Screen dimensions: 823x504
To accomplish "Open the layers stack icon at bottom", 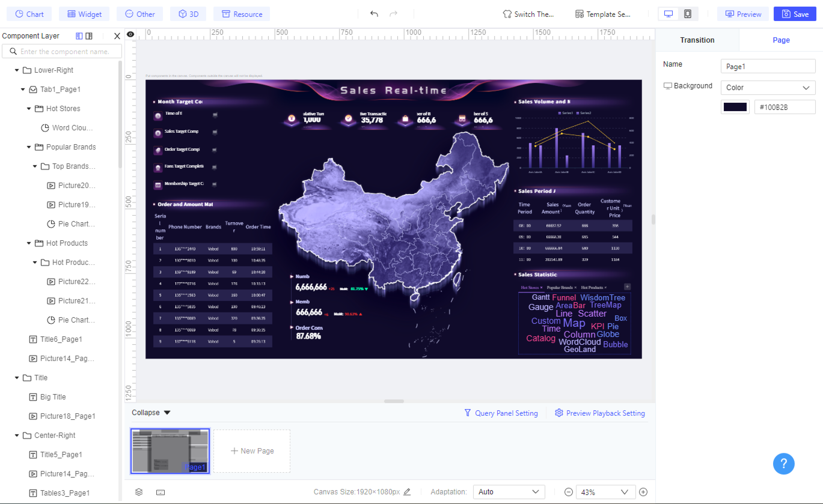I will [x=139, y=492].
